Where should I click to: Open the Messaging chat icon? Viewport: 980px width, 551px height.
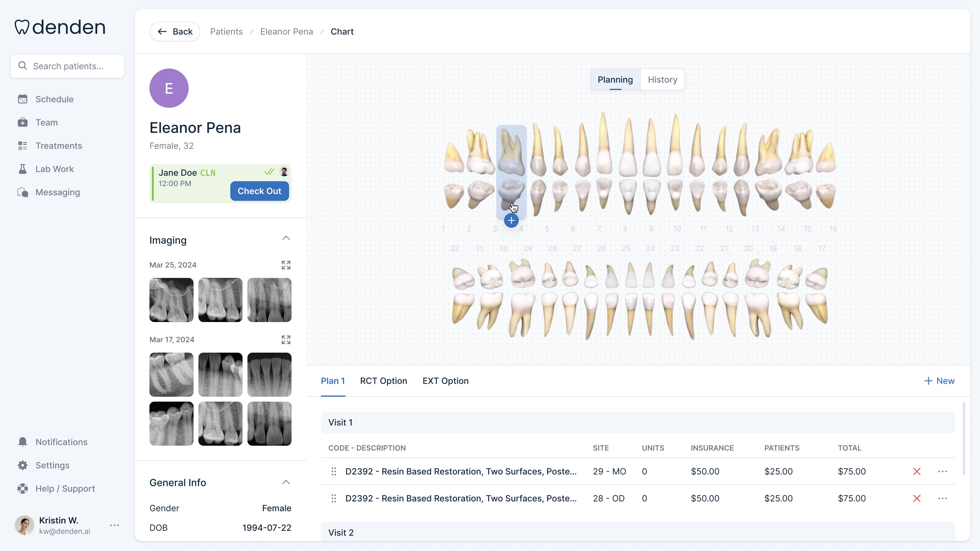(22, 193)
